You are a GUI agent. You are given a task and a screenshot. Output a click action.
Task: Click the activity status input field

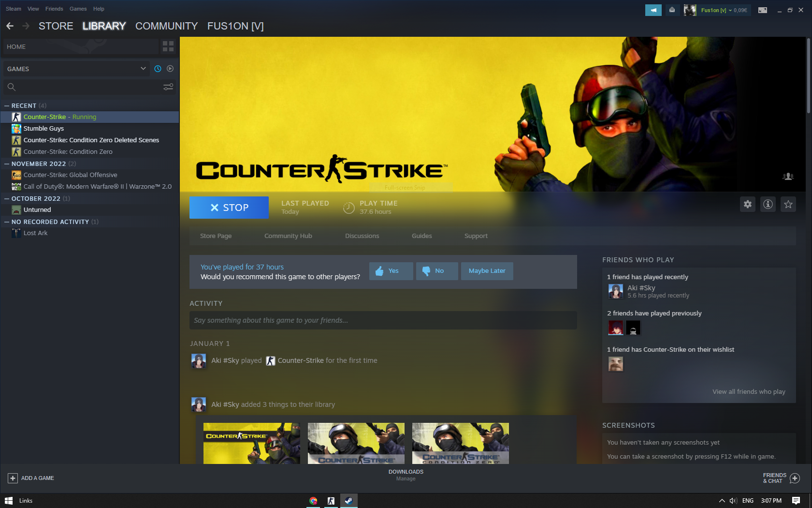coord(383,320)
